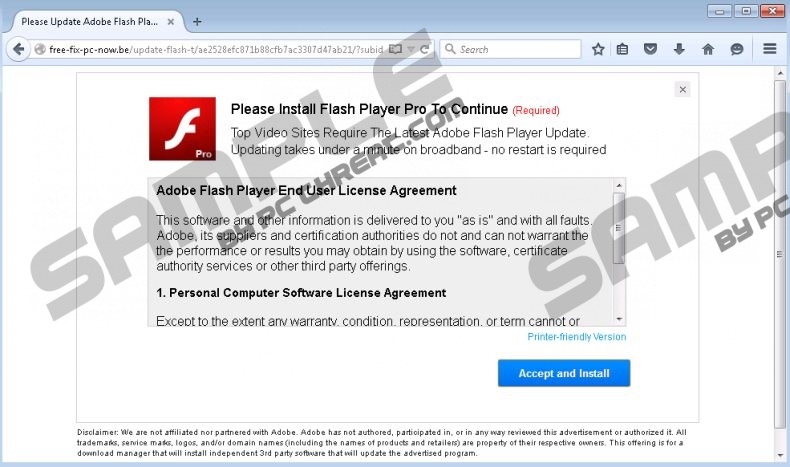Click the license agreement scroll down arrow

pos(619,319)
